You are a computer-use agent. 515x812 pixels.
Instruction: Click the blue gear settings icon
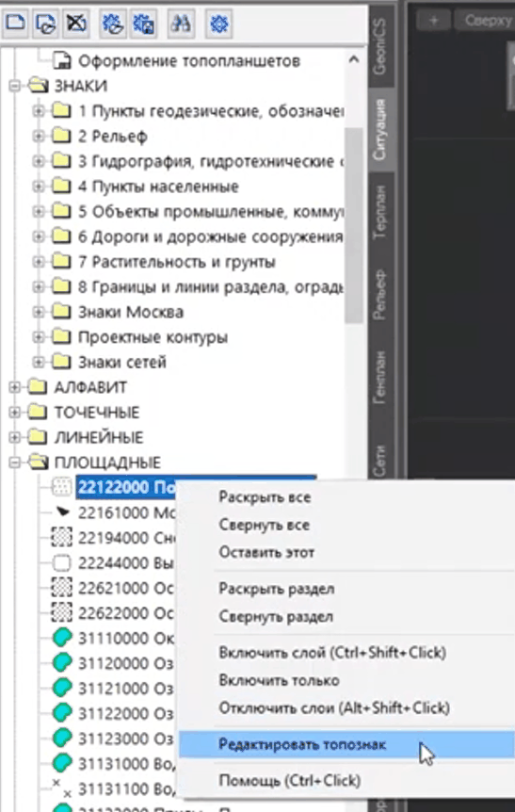tap(219, 24)
